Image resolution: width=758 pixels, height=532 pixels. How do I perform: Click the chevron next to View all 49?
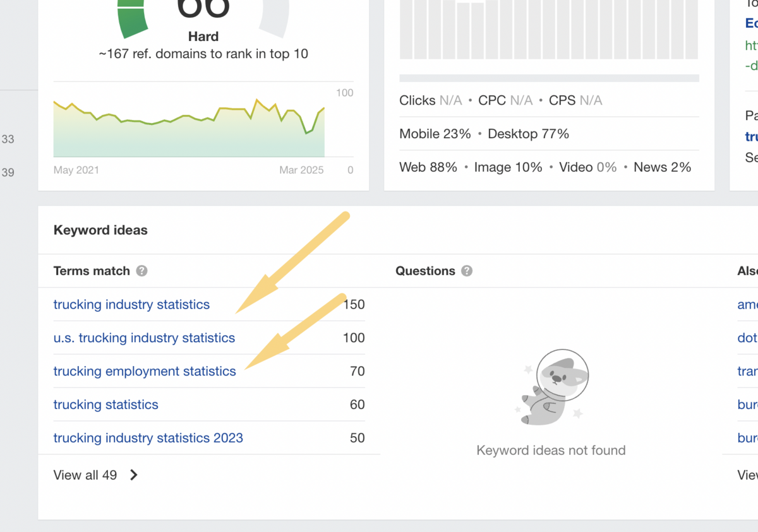point(133,475)
